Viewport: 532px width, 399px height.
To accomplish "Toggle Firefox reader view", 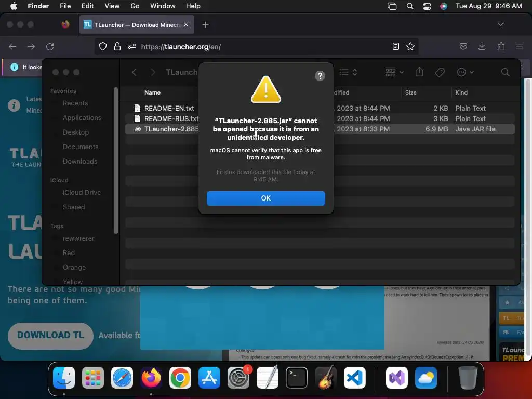I will (395, 46).
